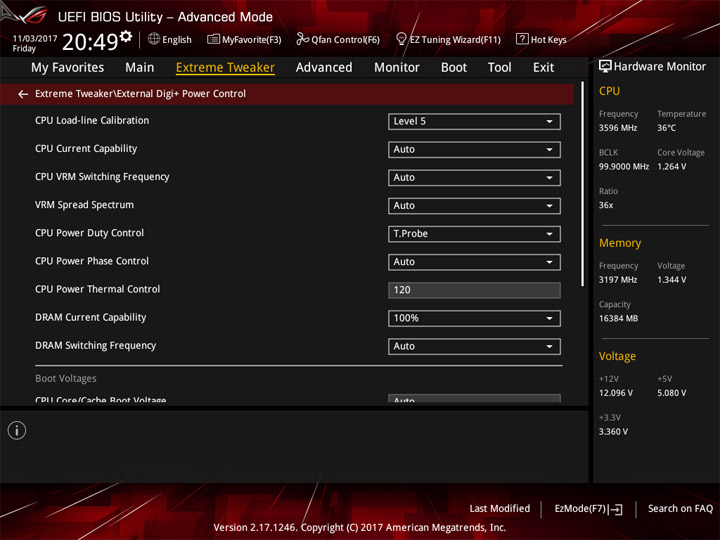This screenshot has height=540, width=720.
Task: Open CPU Power Duty Control dropdown
Action: pyautogui.click(x=474, y=234)
